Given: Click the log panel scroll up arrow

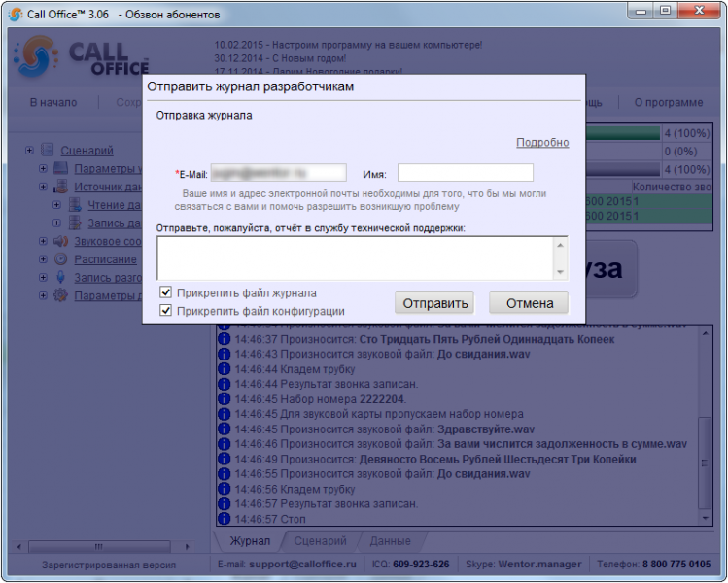Looking at the screenshot, I should [x=705, y=333].
